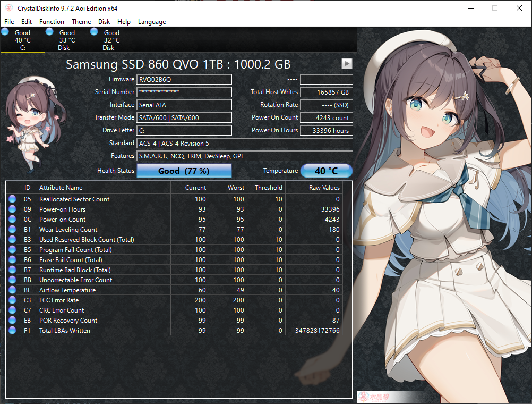532x404 pixels.
Task: Select the Wear Leveling Count attribute name
Action: click(68, 229)
